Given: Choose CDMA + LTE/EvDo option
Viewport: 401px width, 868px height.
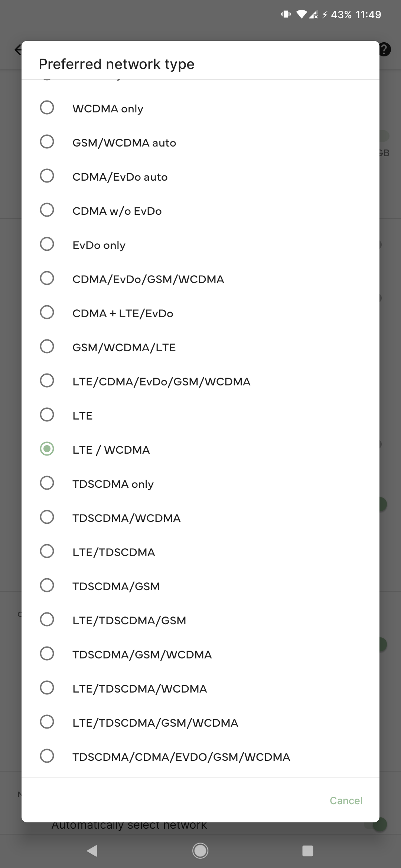Looking at the screenshot, I should [x=47, y=313].
